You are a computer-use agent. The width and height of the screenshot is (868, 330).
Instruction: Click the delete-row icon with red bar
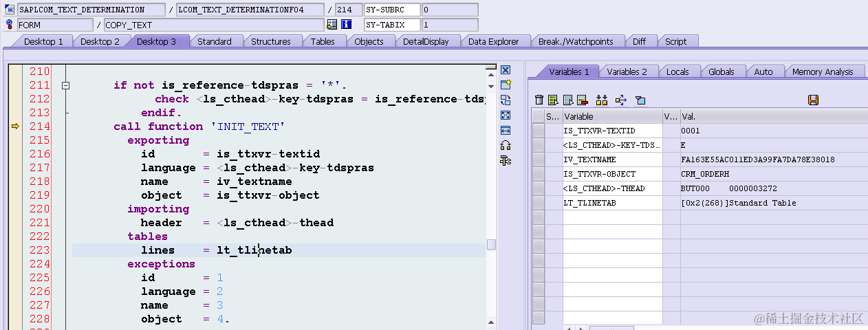pos(582,100)
